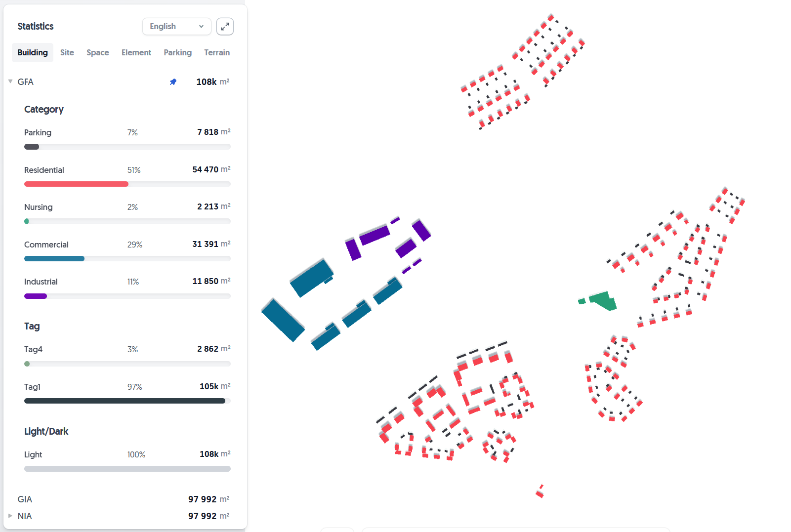Collapse the GFA section triangle
This screenshot has height=532, width=791.
coord(10,82)
